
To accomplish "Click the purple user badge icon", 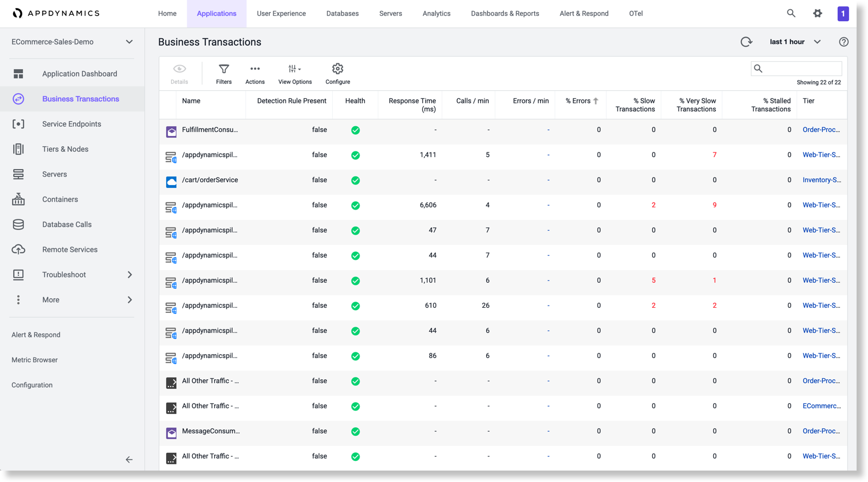I will point(843,13).
